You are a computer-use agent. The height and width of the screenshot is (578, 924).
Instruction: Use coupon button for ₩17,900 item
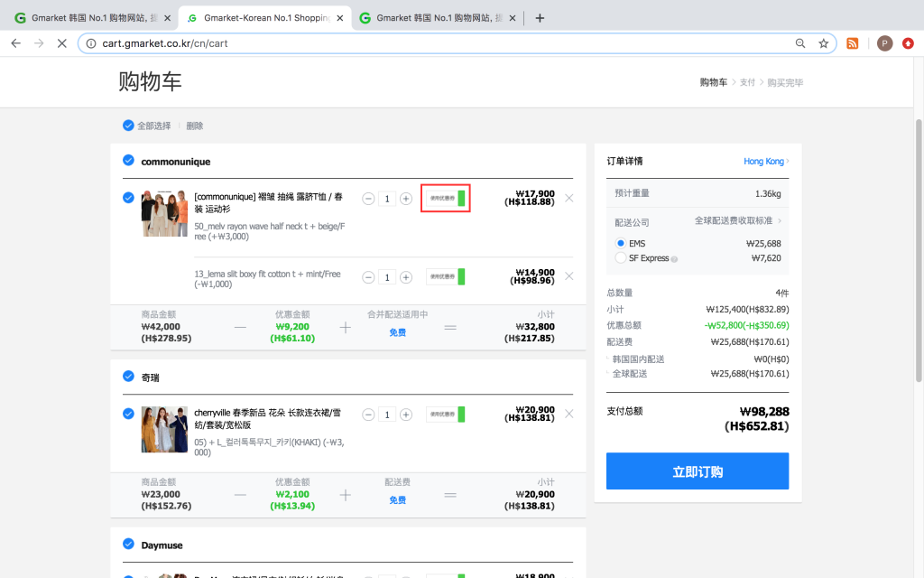pos(446,198)
